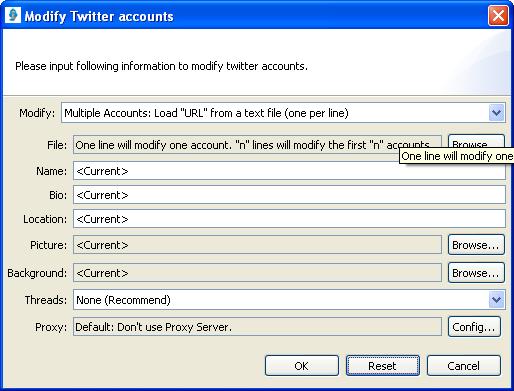This screenshot has width=514, height=391.
Task: Select the 'Multiple Accounts: Load URL' combo box text
Action: [206, 113]
